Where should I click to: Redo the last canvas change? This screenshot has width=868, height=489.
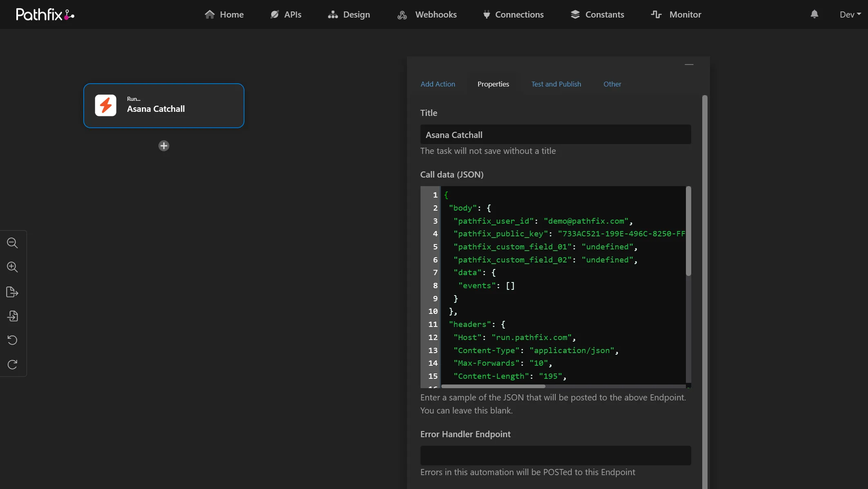click(13, 365)
